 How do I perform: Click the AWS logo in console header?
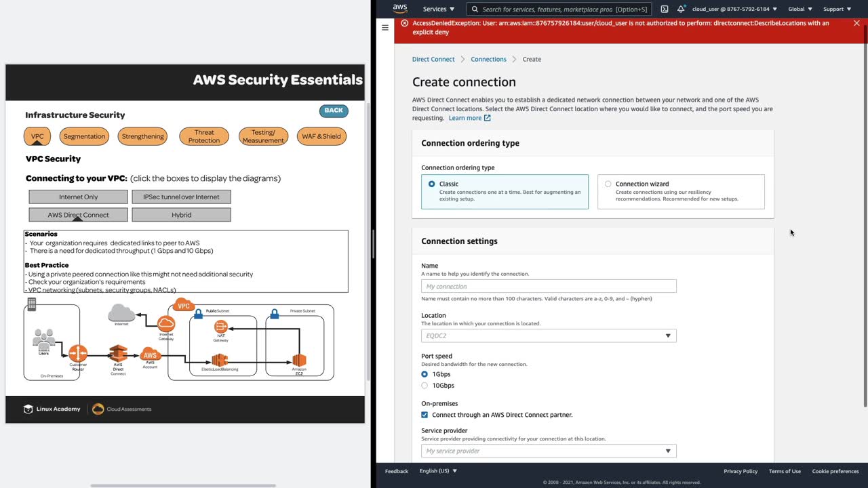400,9
